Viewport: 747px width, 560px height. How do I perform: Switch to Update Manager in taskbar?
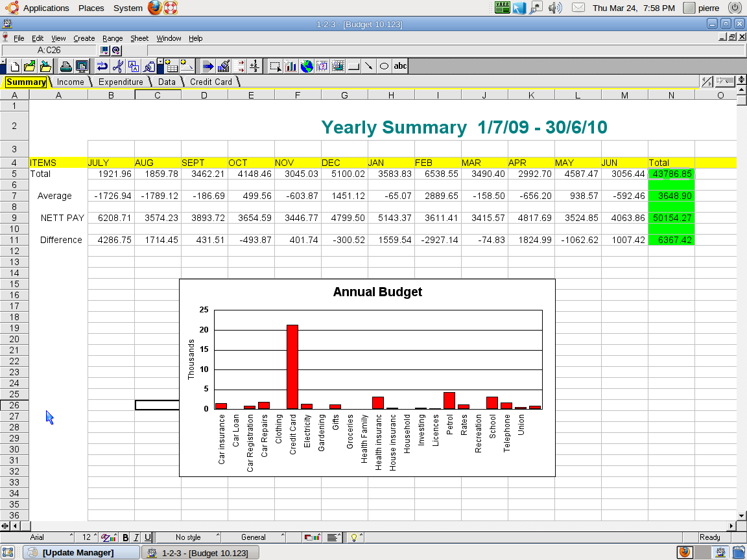pos(78,552)
